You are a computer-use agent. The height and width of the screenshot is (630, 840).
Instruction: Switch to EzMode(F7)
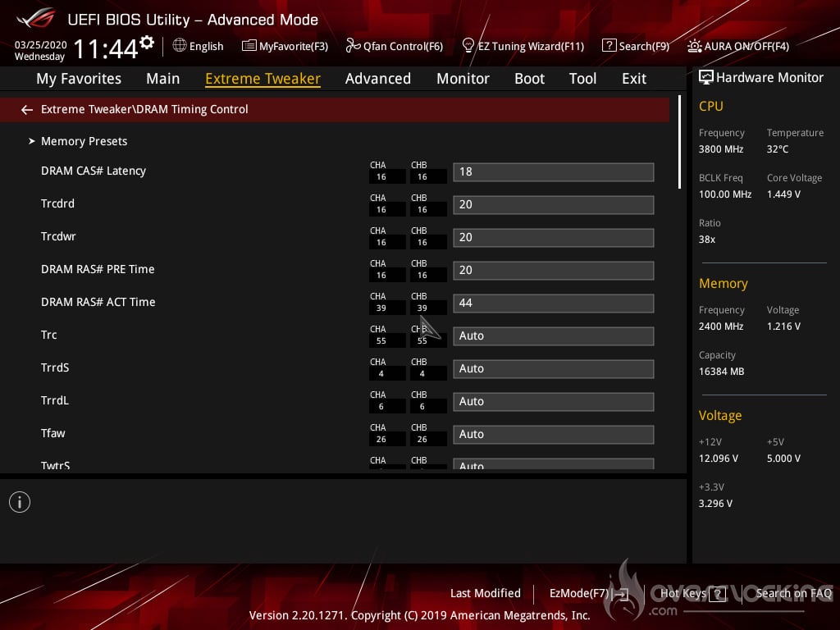click(x=588, y=594)
